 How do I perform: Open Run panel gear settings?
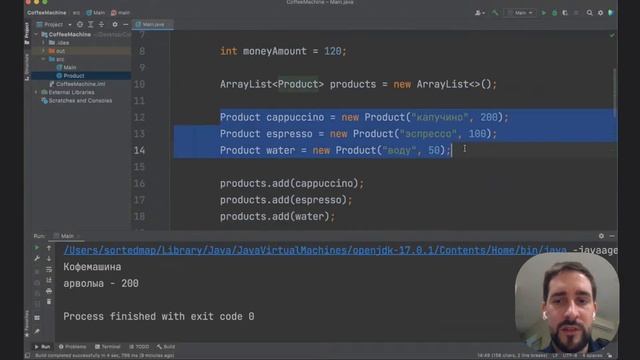point(601,236)
